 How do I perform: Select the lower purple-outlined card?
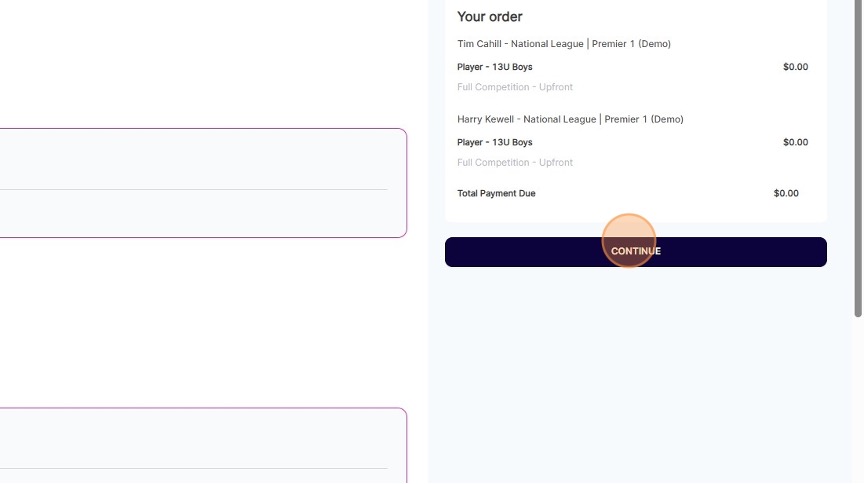pos(200,440)
